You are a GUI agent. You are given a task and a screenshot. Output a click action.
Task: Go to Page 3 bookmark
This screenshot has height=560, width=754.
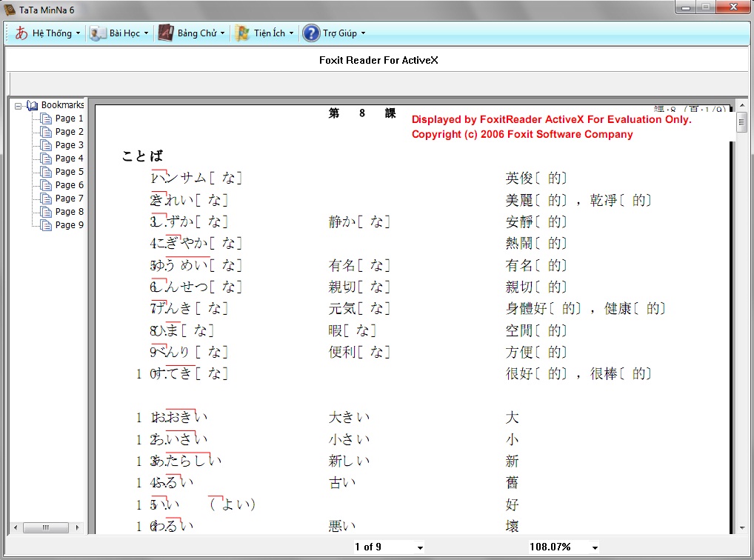coord(69,144)
